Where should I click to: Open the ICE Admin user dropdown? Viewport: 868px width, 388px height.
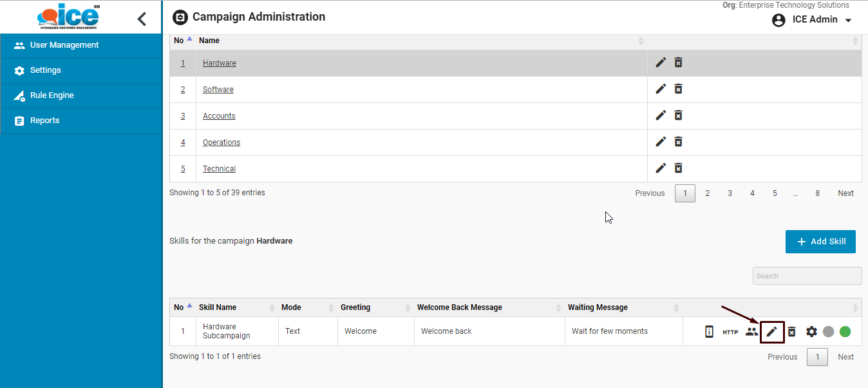[x=812, y=20]
